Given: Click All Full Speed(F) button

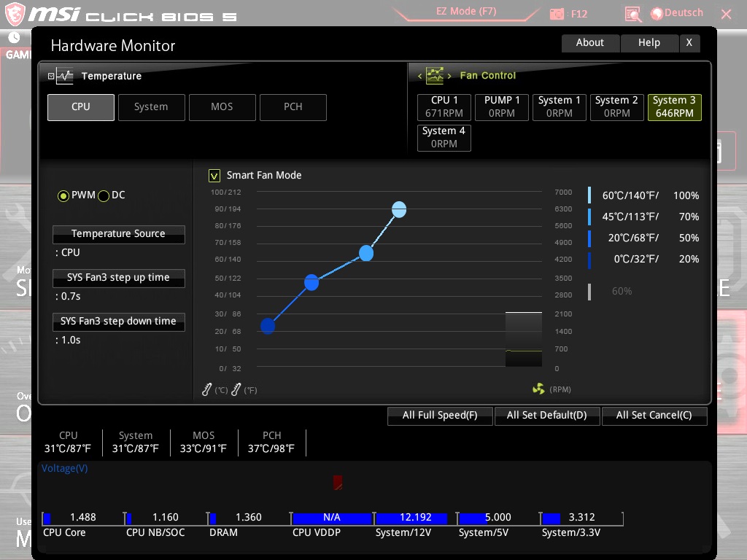Looking at the screenshot, I should point(440,416).
